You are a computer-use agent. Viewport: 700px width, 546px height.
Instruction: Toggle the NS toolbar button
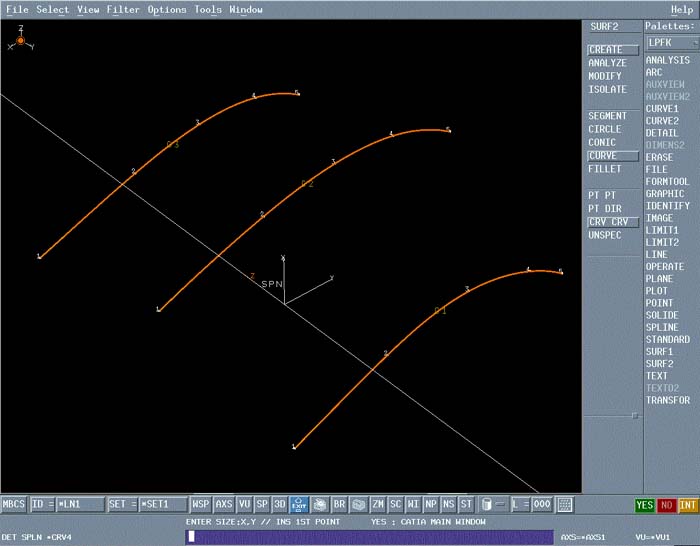pos(448,504)
